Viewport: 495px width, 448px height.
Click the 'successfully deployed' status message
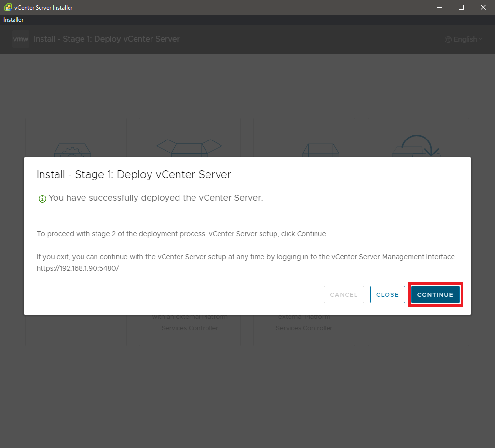click(x=156, y=198)
